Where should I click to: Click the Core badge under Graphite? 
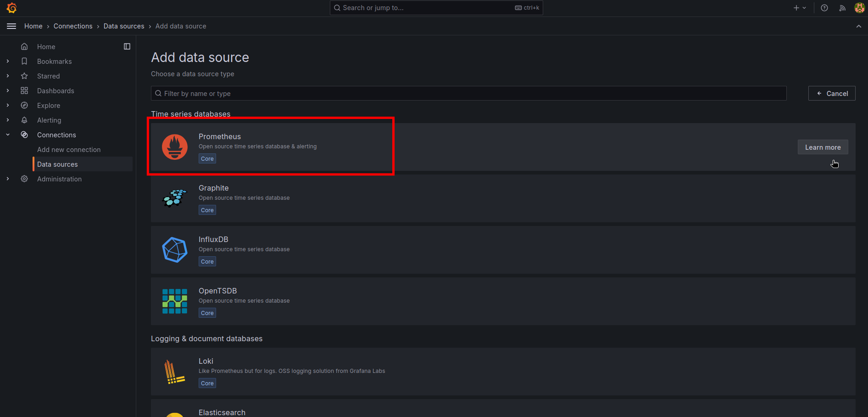tap(207, 210)
